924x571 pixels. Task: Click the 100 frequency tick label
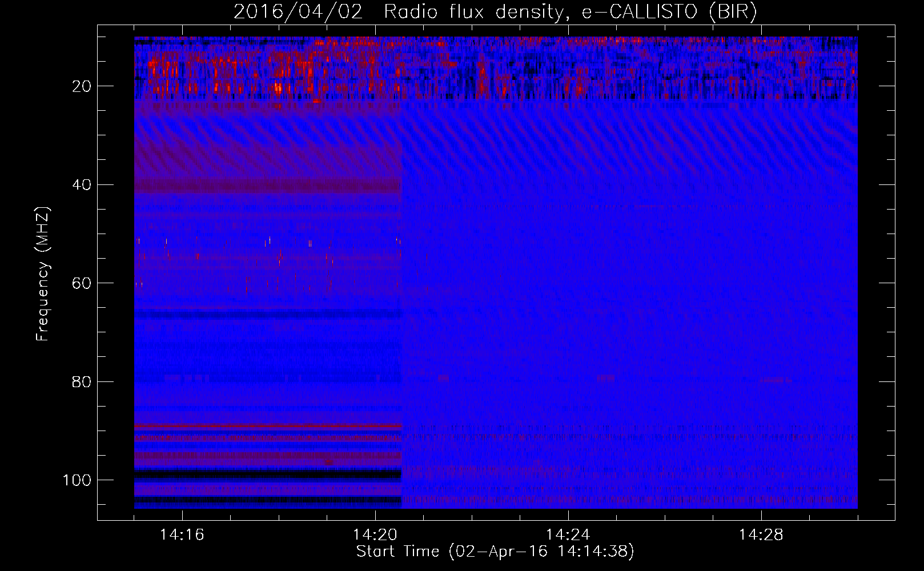(x=77, y=480)
